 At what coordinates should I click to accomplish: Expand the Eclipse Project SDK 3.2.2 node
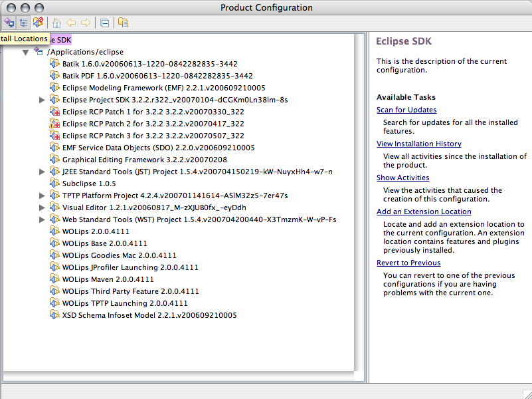43,100
